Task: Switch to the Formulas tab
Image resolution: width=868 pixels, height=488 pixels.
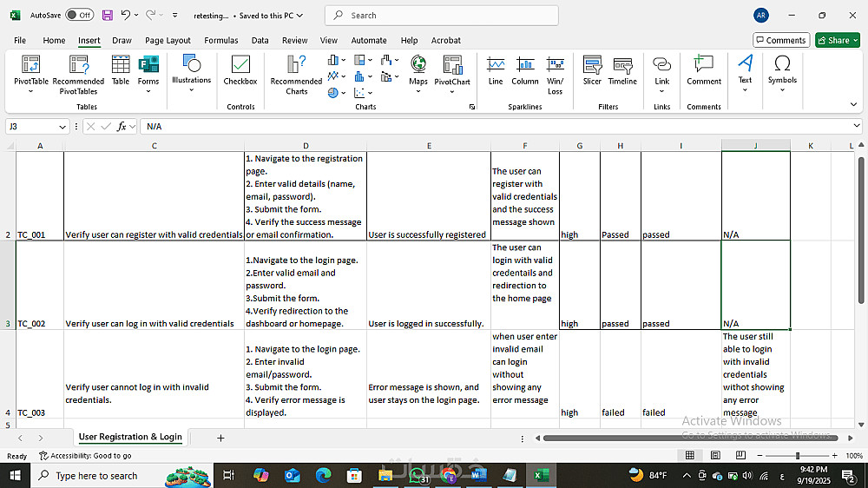Action: coord(220,40)
